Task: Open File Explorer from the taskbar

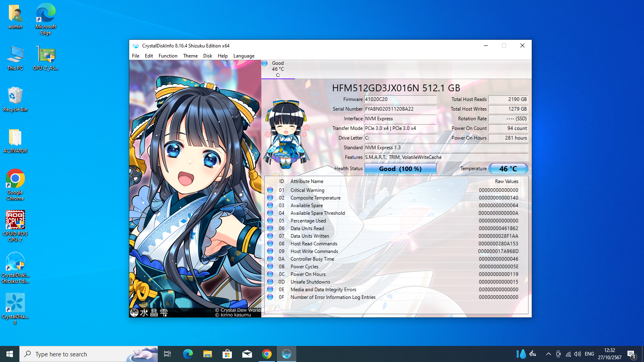Action: coord(207,354)
